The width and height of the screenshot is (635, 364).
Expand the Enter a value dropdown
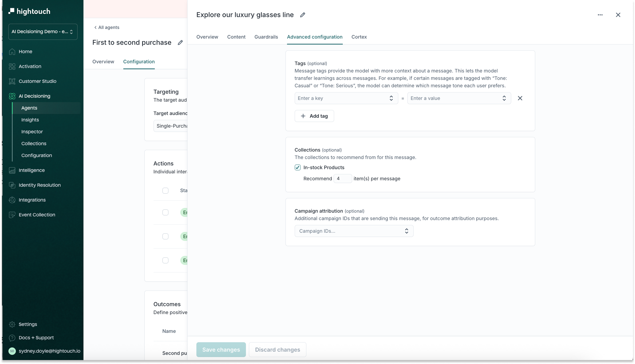tap(458, 98)
